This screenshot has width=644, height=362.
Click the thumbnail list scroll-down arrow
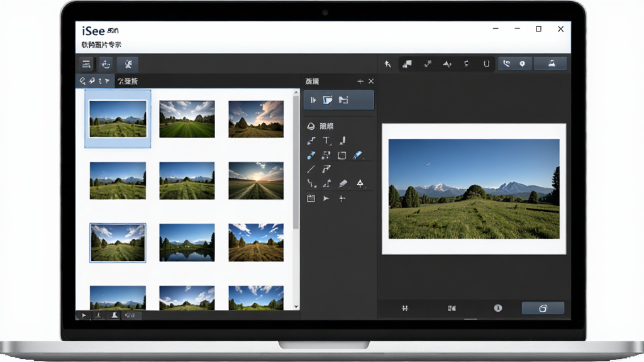point(296,307)
